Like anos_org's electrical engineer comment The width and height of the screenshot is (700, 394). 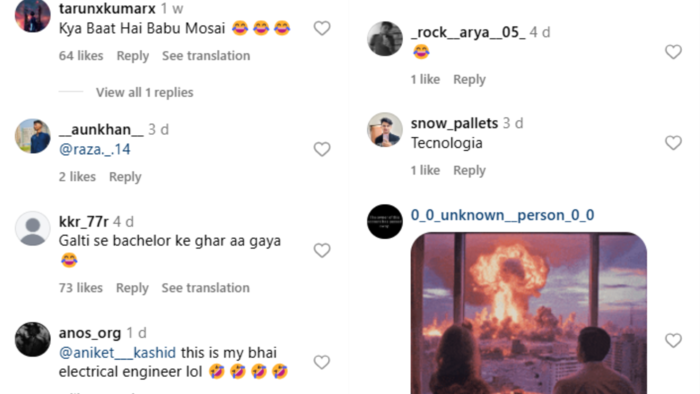[322, 362]
